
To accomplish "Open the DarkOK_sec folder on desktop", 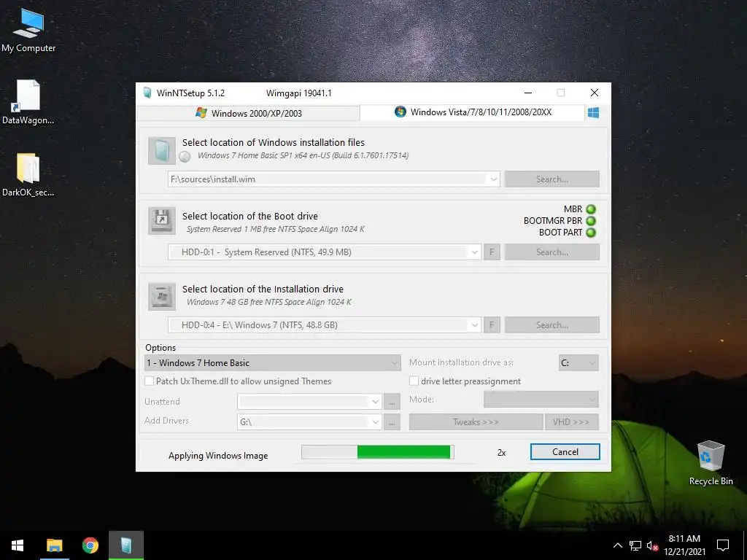I will (x=28, y=174).
